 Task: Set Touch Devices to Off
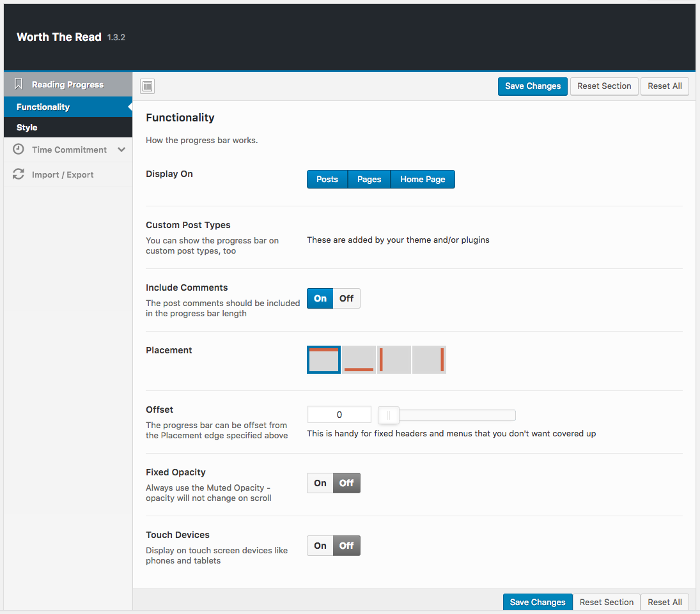pyautogui.click(x=346, y=546)
